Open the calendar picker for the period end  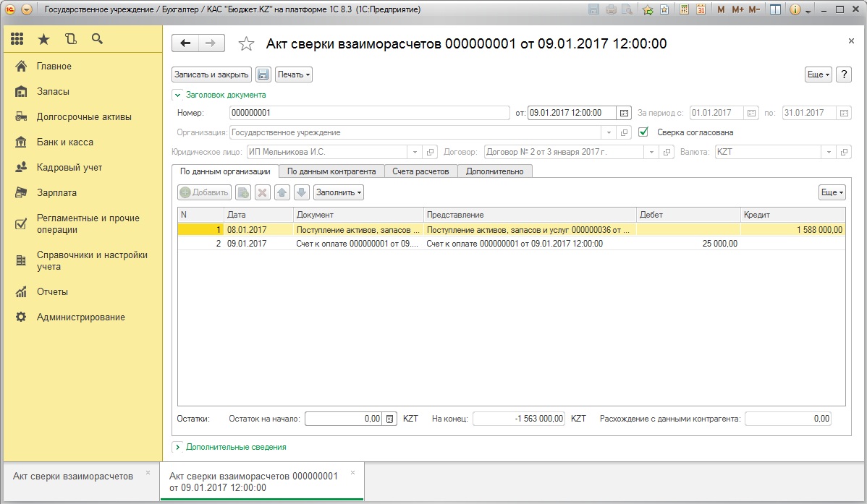tap(844, 113)
